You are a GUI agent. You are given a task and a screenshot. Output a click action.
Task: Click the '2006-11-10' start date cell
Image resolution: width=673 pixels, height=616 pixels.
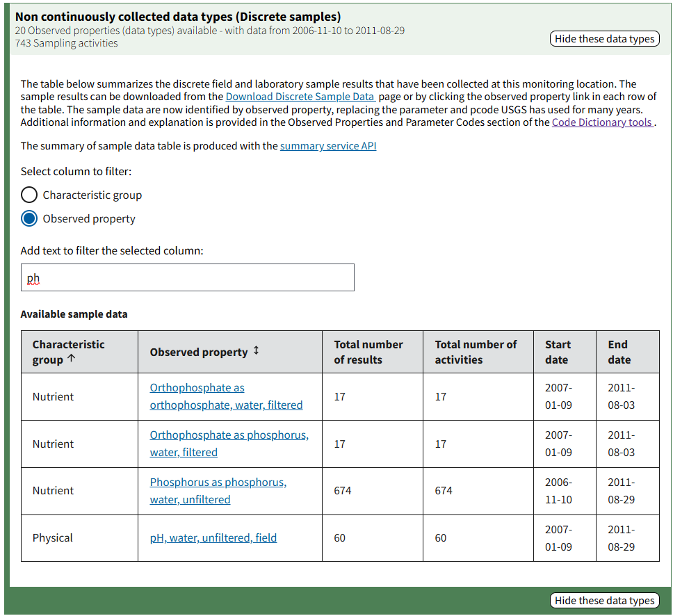pos(565,491)
